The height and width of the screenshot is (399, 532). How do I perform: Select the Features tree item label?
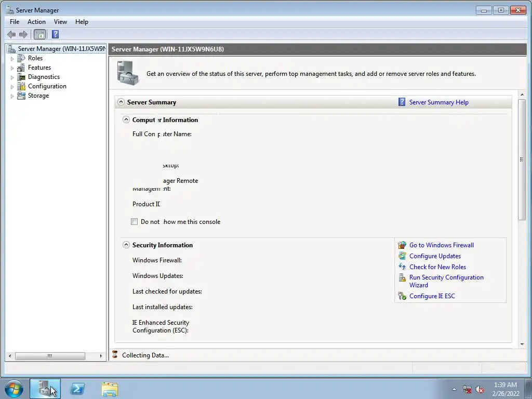tap(39, 68)
